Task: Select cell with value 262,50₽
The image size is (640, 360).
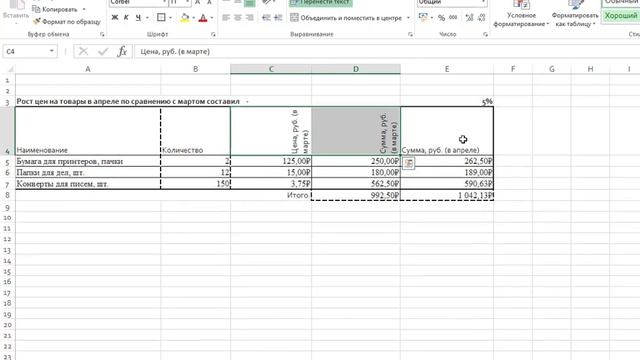Action: (x=447, y=161)
